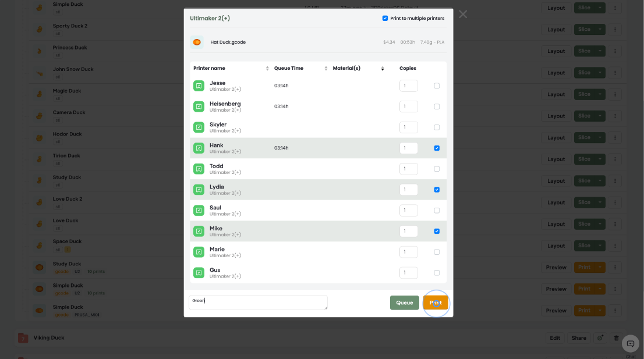Click Viking Duck folder icon

(23, 338)
